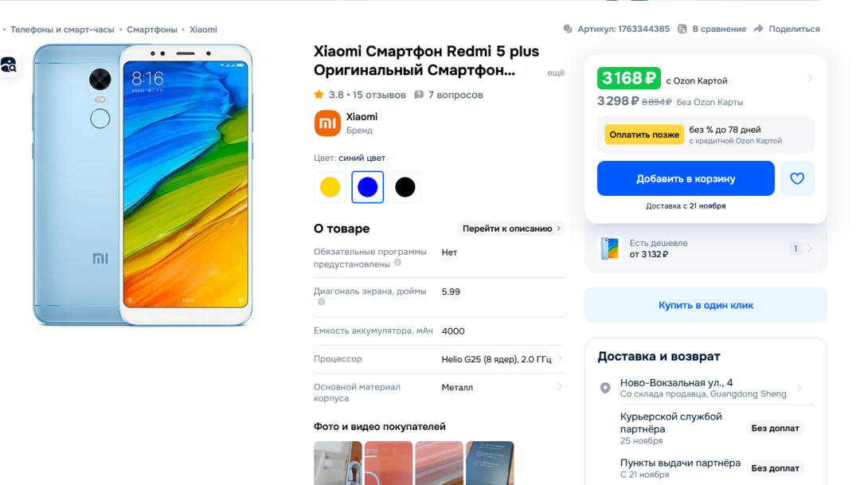
Task: Expand the Процессор details chevron
Action: [x=560, y=358]
